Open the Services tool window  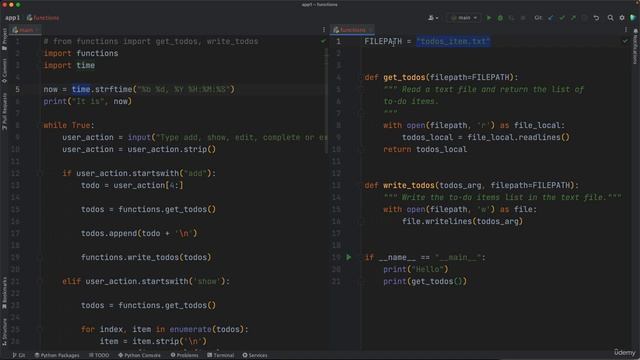[255, 355]
